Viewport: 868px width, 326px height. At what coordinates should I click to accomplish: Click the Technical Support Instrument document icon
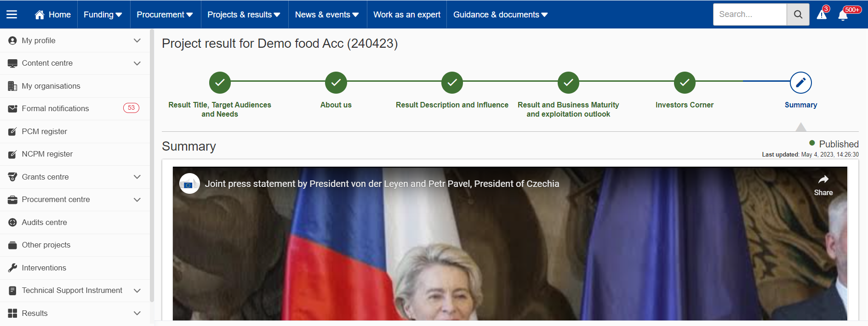[12, 291]
